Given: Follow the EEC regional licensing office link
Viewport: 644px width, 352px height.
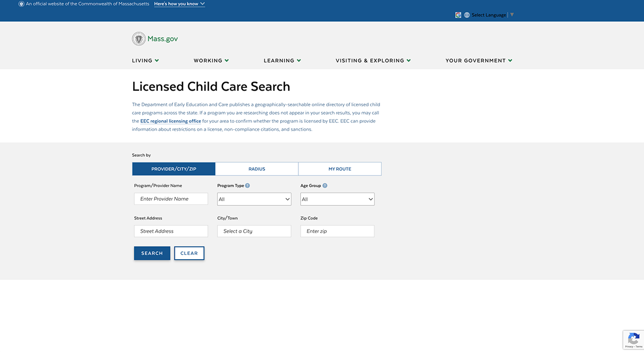Looking at the screenshot, I should (171, 121).
